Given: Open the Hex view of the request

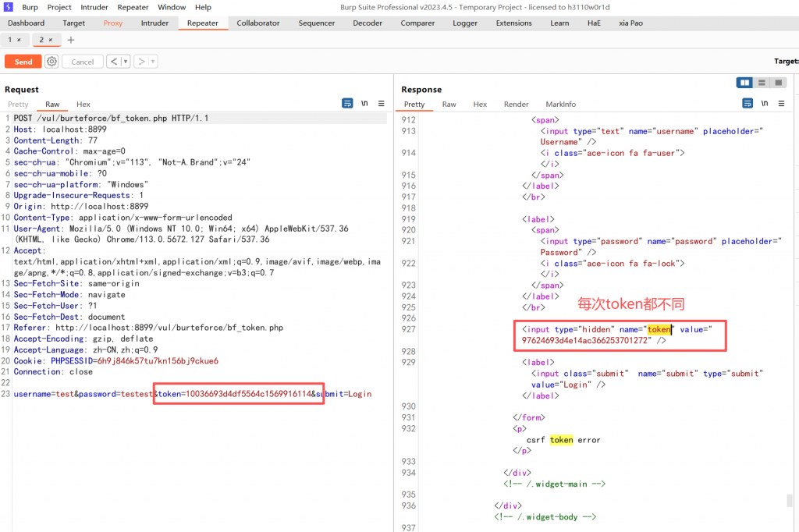Looking at the screenshot, I should [83, 105].
